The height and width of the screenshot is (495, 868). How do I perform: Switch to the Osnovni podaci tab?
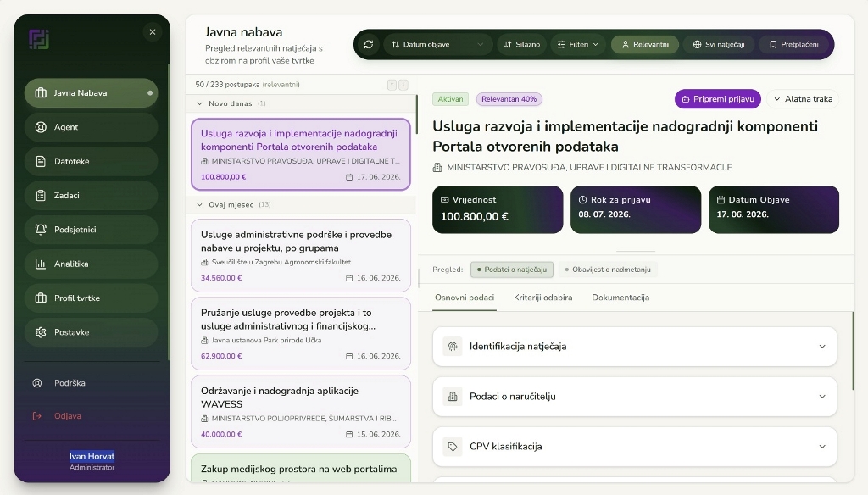(x=465, y=298)
